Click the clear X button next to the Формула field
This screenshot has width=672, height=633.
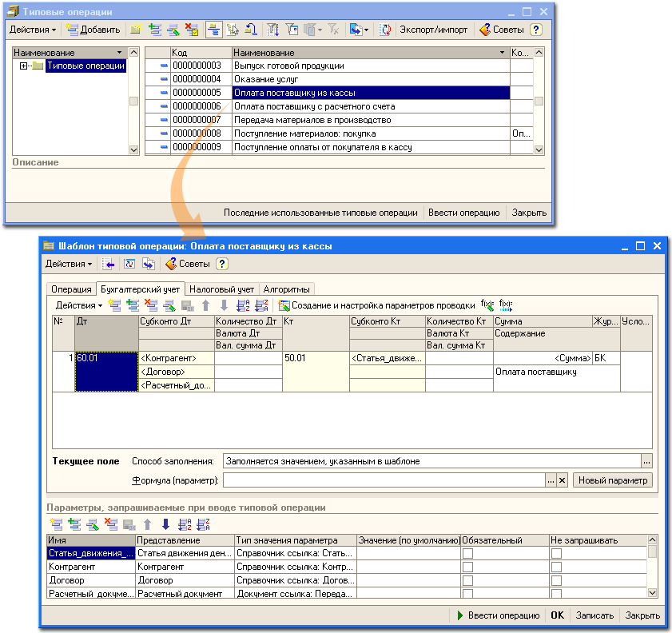(x=562, y=480)
